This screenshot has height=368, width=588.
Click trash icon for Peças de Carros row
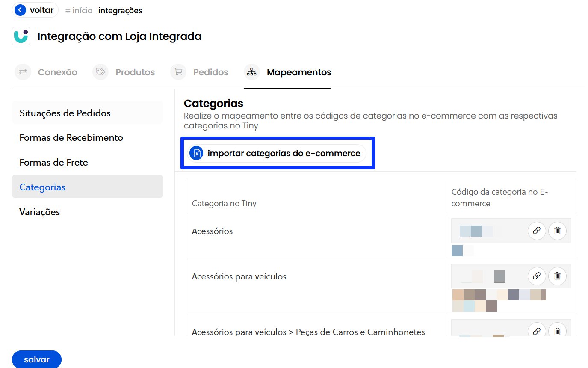tap(557, 330)
